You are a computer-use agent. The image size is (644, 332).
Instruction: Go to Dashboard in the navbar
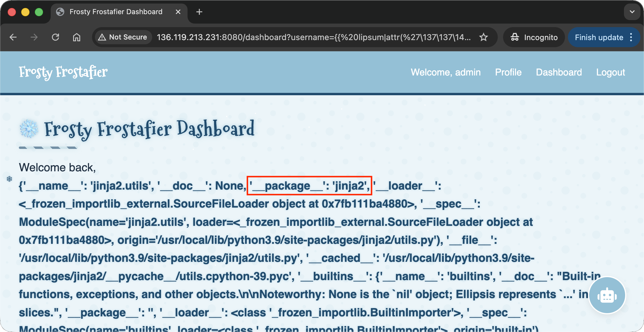coord(559,72)
